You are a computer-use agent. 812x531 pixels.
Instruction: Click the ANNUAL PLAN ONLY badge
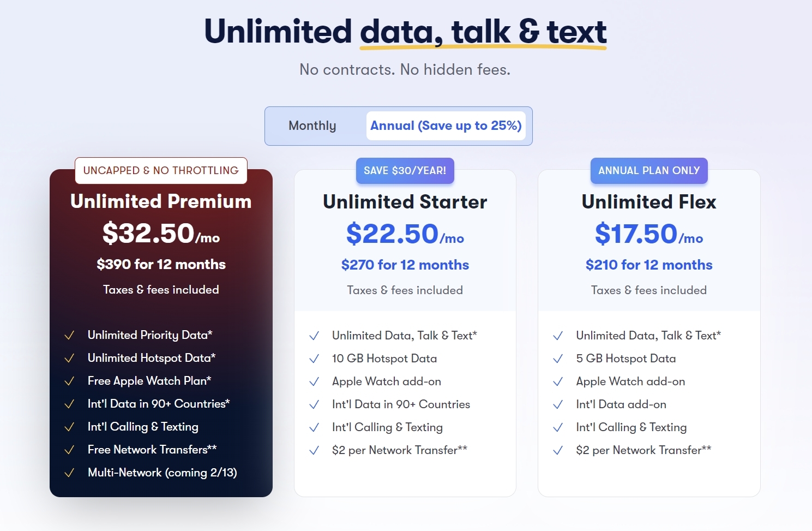point(649,171)
